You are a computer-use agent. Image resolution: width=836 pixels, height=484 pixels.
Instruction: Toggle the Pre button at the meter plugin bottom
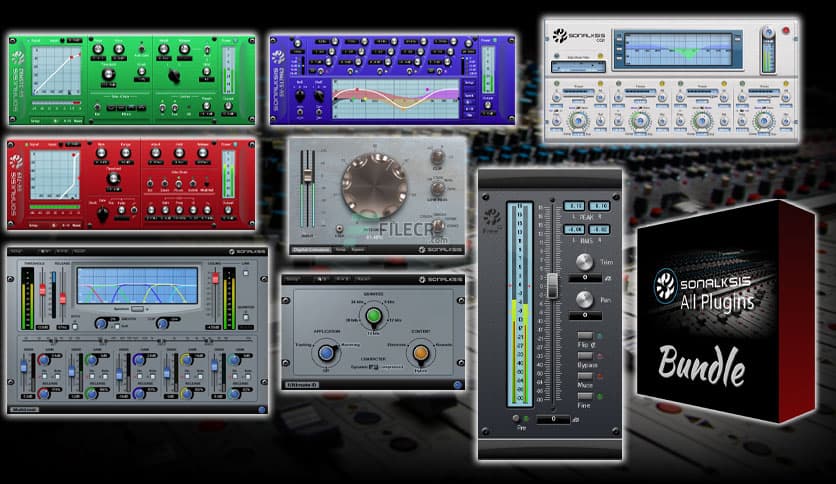(516, 418)
